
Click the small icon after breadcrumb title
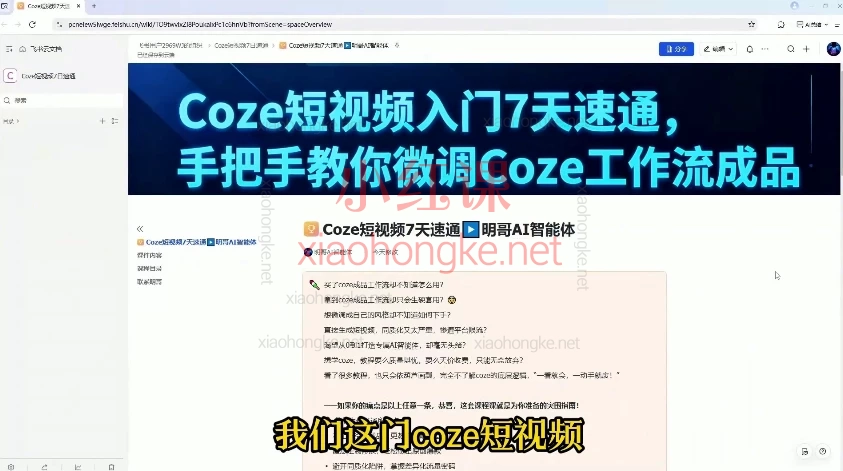pyautogui.click(x=397, y=46)
